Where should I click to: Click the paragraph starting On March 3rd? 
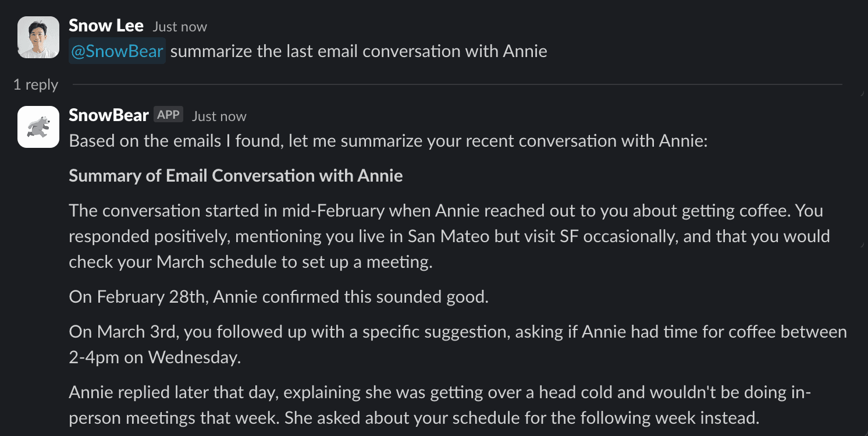[x=457, y=332]
